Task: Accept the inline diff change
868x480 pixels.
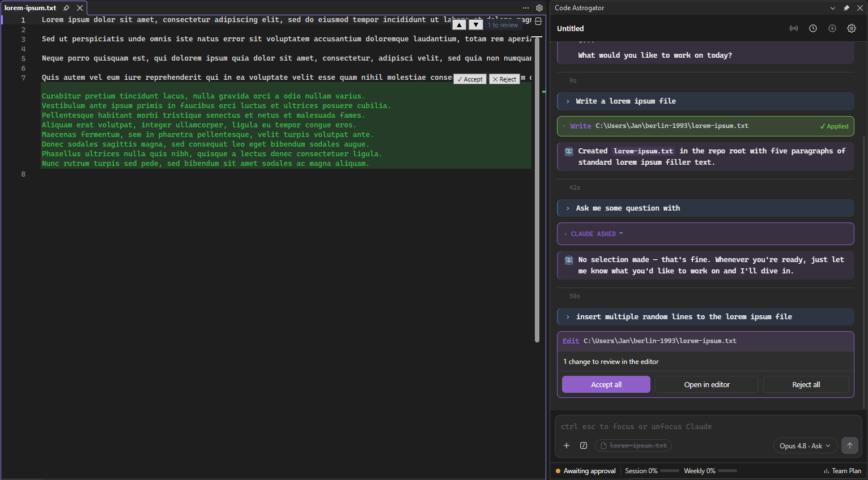Action: point(470,79)
